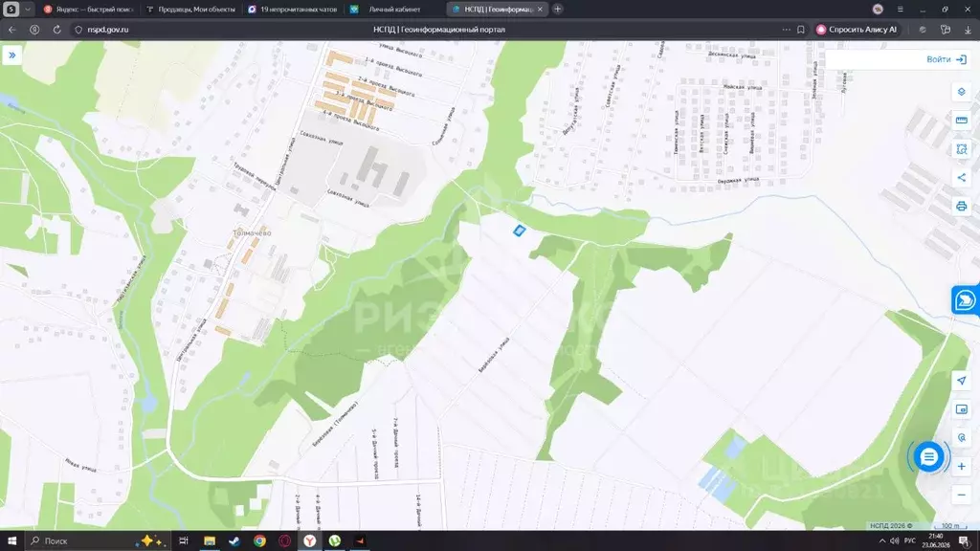Viewport: 980px width, 551px height.
Task: Zoom in with the plus button
Action: pyautogui.click(x=961, y=466)
